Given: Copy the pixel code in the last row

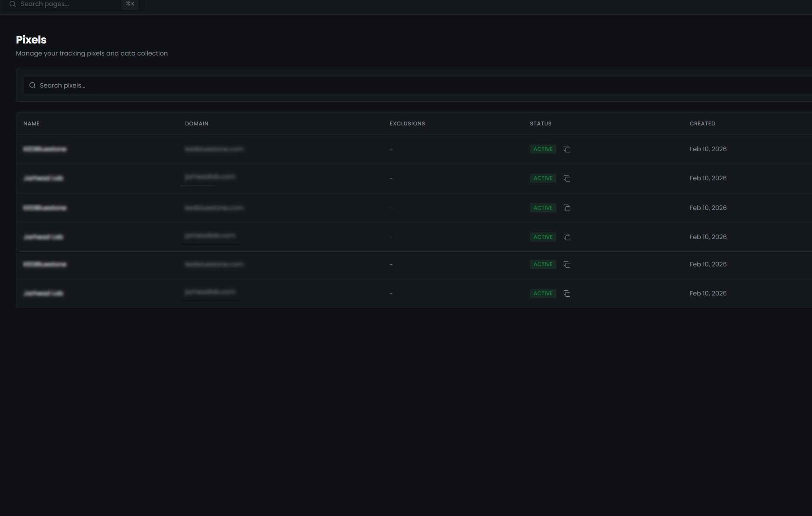Looking at the screenshot, I should pyautogui.click(x=567, y=293).
